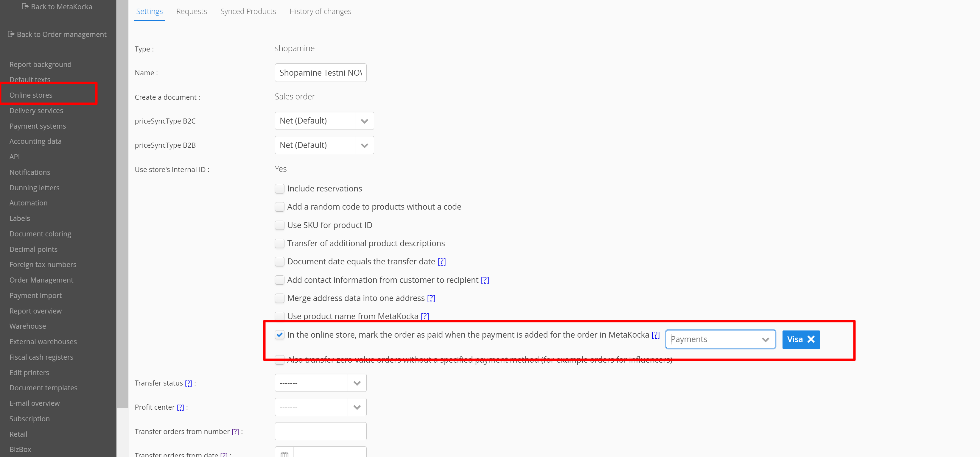
Task: Check Use SKU for product ID
Action: pyautogui.click(x=280, y=225)
